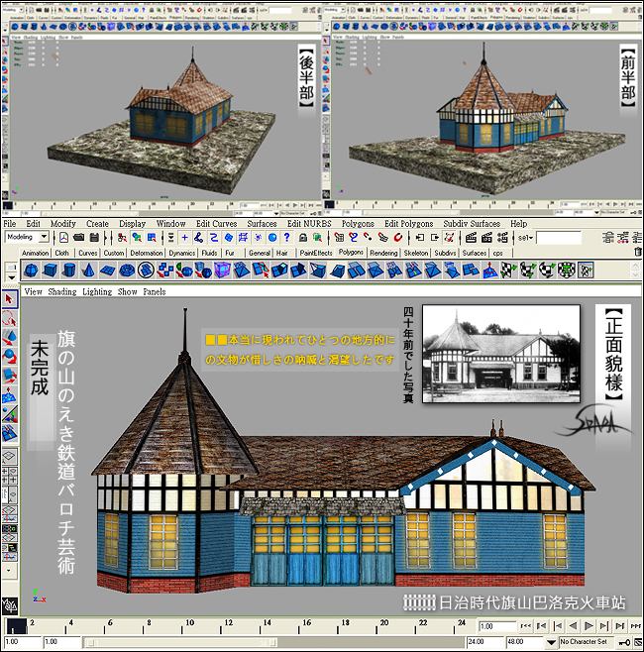Create a polygon cone from shelf
This screenshot has height=652, width=644.
88,271
